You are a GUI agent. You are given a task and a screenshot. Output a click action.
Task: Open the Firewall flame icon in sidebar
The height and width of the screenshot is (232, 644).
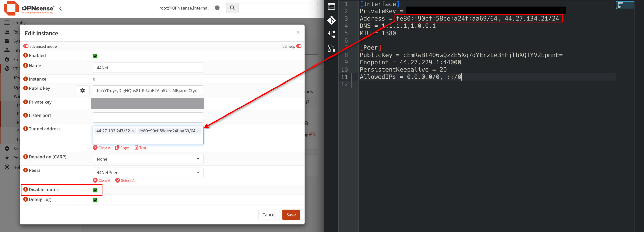[7, 59]
